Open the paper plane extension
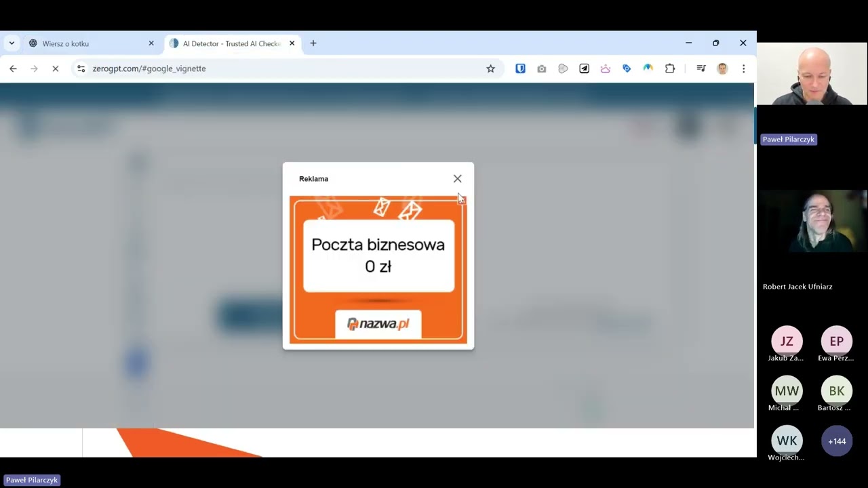 click(x=584, y=68)
